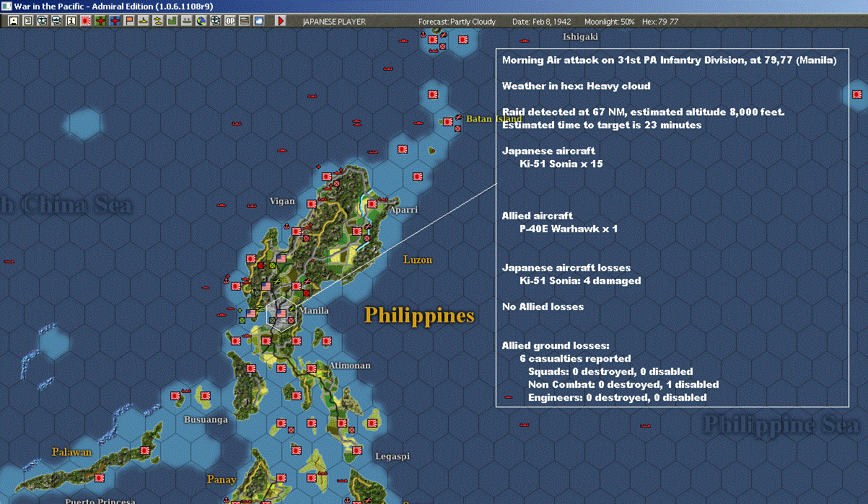Click the 'Allied aircraft' heading
This screenshot has width=868, height=504.
tap(538, 216)
